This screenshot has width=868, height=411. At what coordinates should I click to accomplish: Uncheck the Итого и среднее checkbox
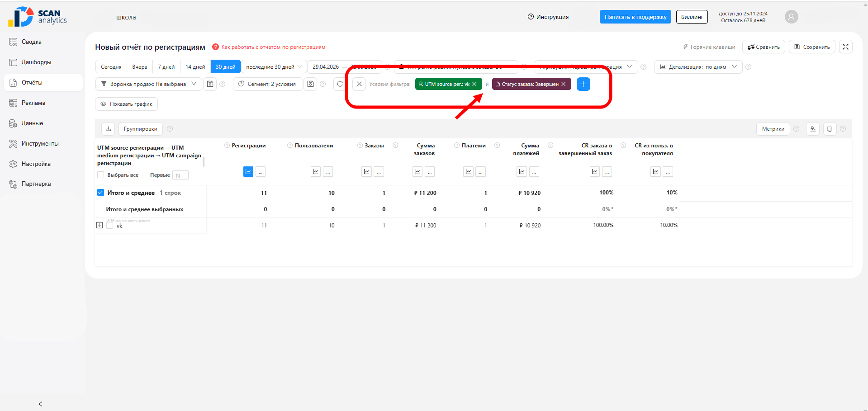(x=100, y=193)
